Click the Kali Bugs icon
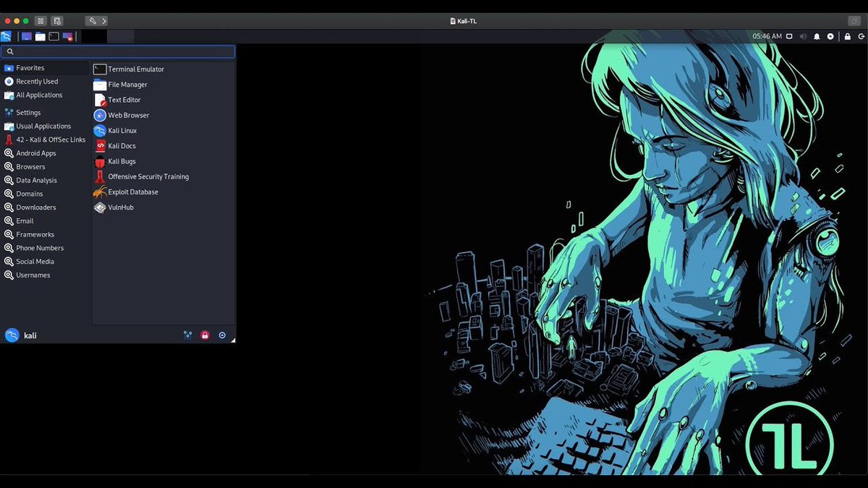The height and width of the screenshot is (488, 868). point(100,161)
